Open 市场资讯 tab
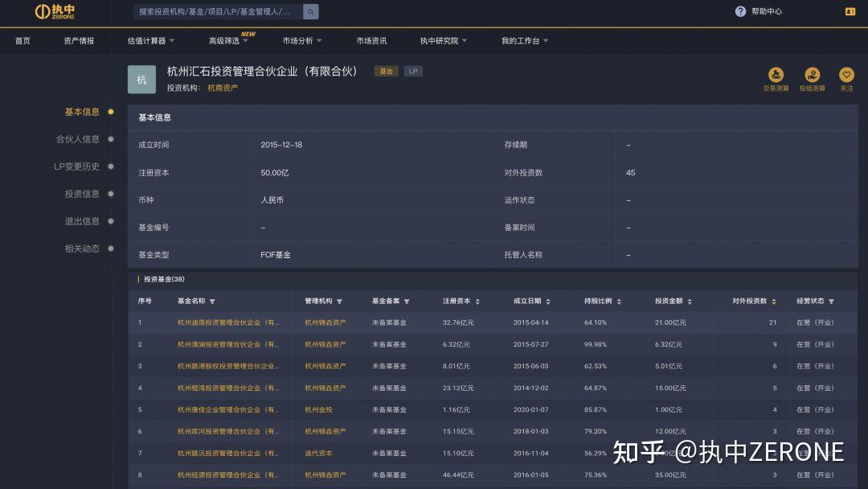This screenshot has height=489, width=868. 371,41
